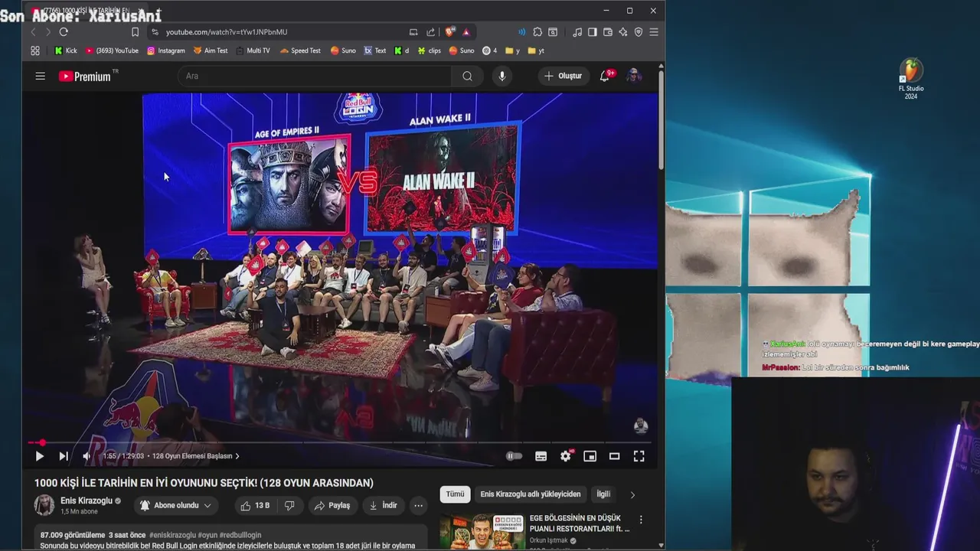980x551 pixels.
Task: Select the 'İlgili' filter chip
Action: (x=603, y=494)
